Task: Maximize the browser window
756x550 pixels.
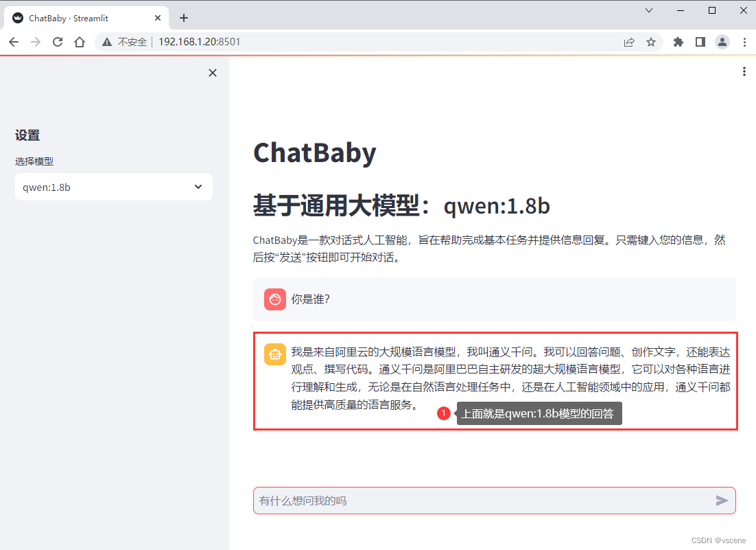Action: pyautogui.click(x=711, y=10)
